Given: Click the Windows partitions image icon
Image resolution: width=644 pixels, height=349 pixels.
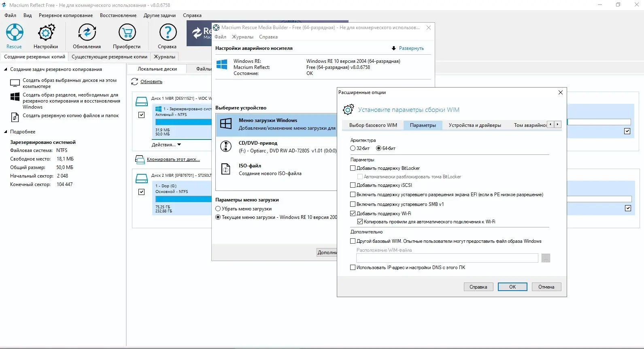Looking at the screenshot, I should point(15,97).
